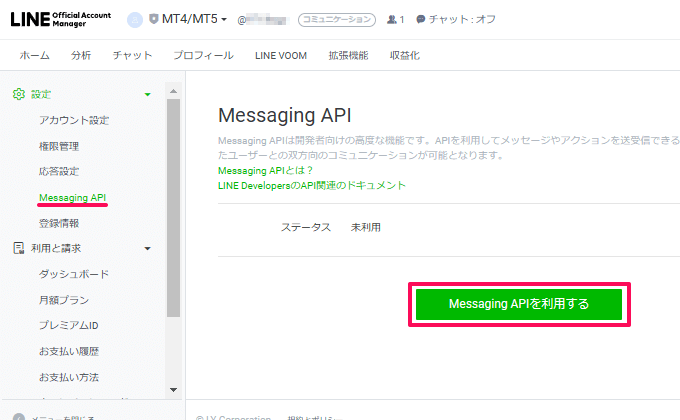Click the 利用と請求 section label
Screen dimensions: 680x420
(56, 248)
